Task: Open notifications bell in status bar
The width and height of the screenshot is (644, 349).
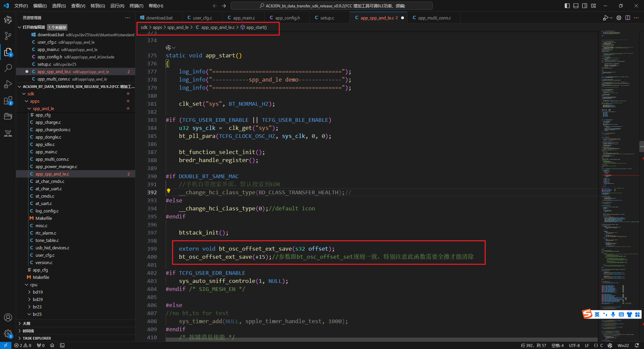Action: click(x=637, y=345)
